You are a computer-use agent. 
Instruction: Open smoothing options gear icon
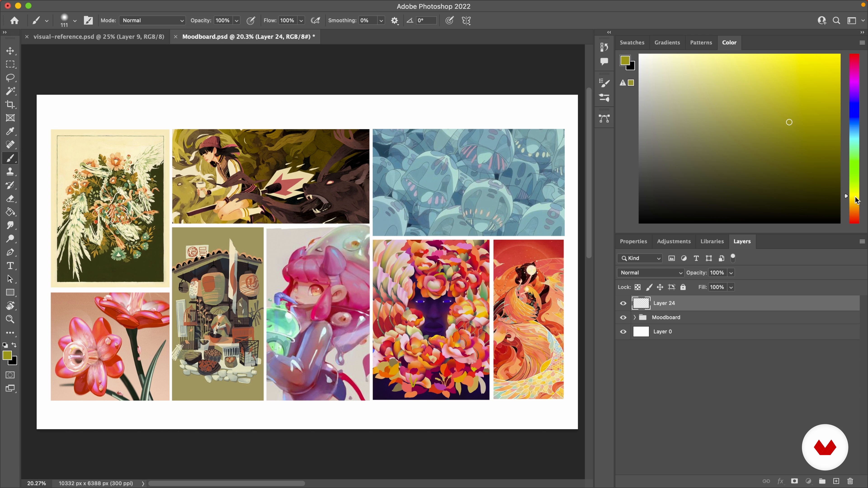(395, 21)
